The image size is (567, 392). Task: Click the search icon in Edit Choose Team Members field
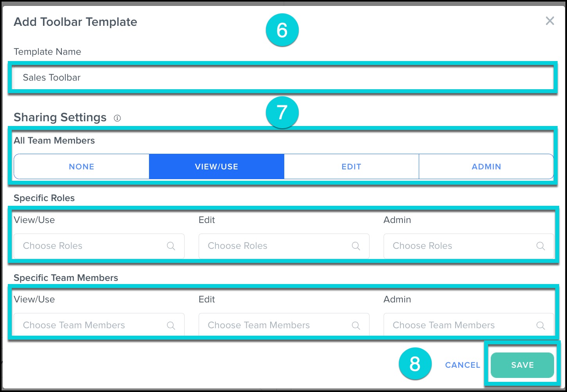tap(356, 325)
